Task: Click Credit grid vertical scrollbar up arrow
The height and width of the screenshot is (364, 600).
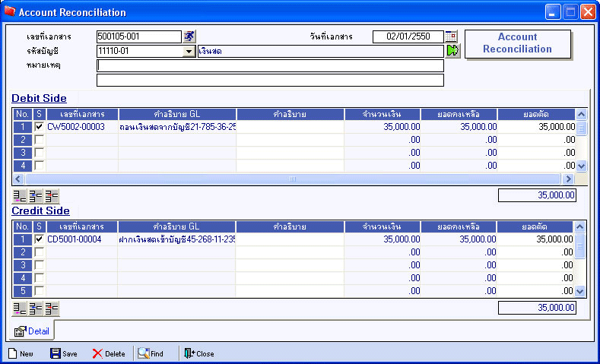Action: pyautogui.click(x=579, y=226)
